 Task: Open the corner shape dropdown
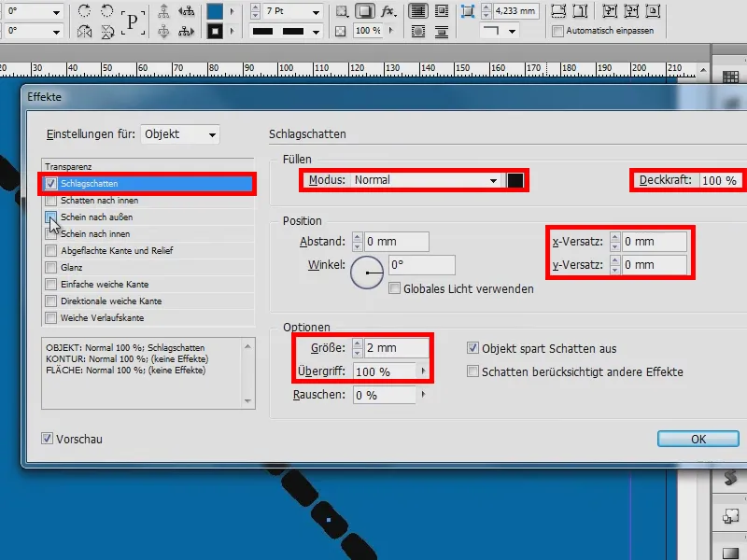(x=512, y=32)
